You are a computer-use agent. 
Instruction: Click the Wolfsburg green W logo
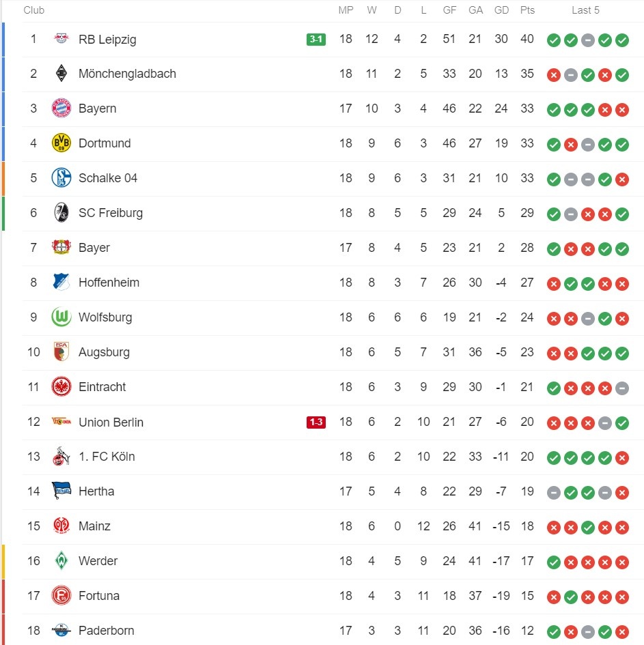coord(61,317)
